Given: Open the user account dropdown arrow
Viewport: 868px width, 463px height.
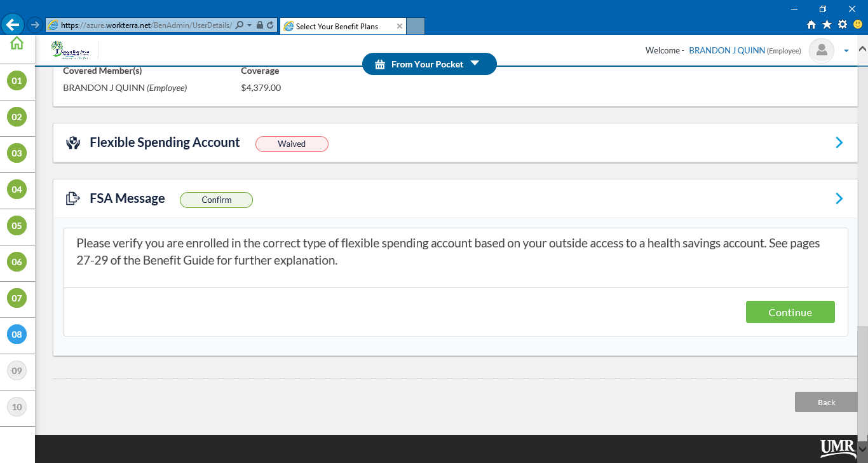Looking at the screenshot, I should pos(846,51).
